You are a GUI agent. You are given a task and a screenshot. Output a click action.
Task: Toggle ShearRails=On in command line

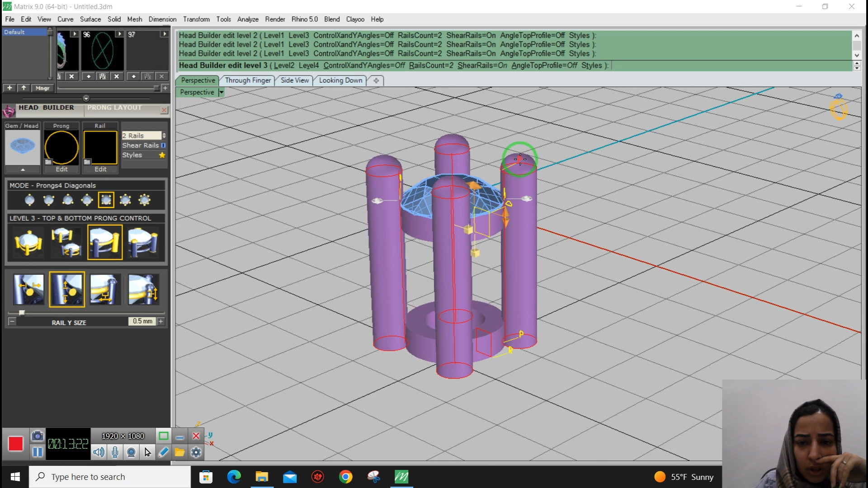(x=482, y=66)
